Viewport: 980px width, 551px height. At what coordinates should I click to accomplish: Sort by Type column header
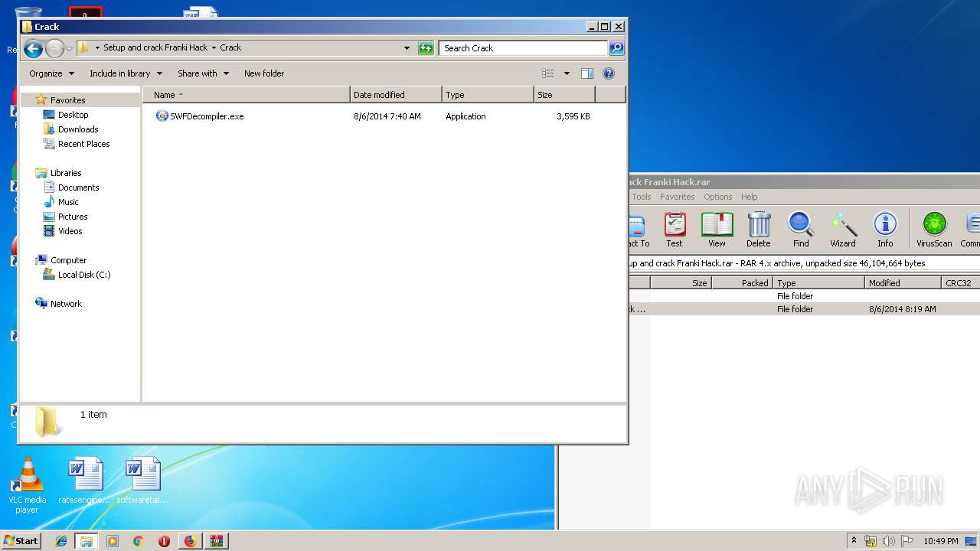point(488,95)
